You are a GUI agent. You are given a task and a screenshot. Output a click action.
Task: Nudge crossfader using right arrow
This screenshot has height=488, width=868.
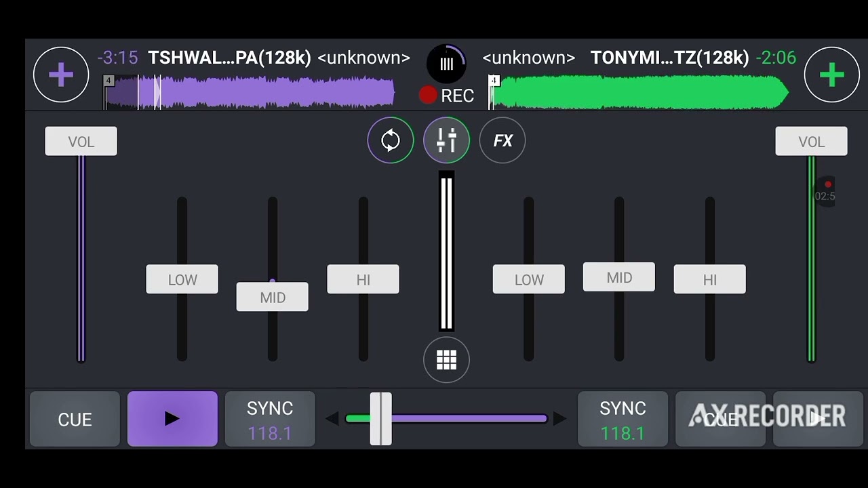pos(559,419)
